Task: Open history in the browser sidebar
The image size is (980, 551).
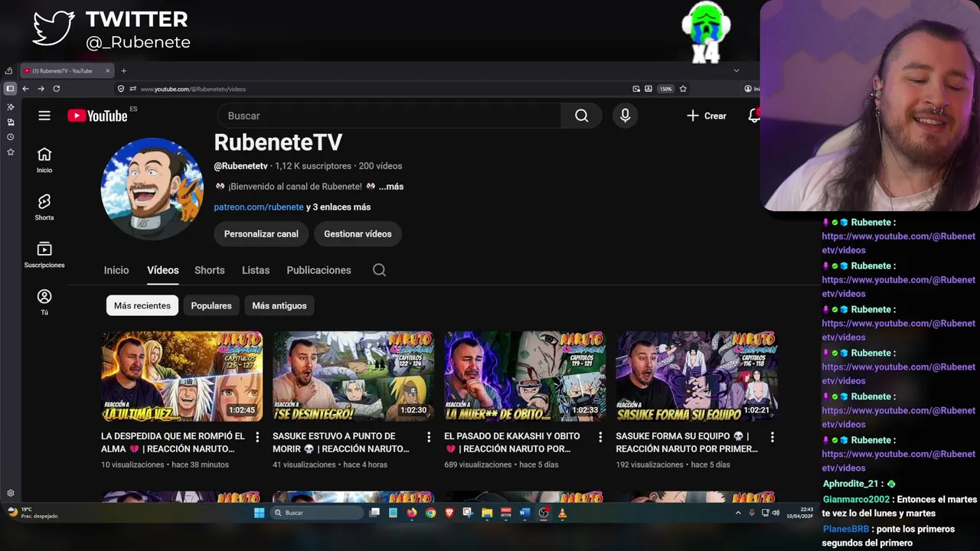Action: click(10, 137)
